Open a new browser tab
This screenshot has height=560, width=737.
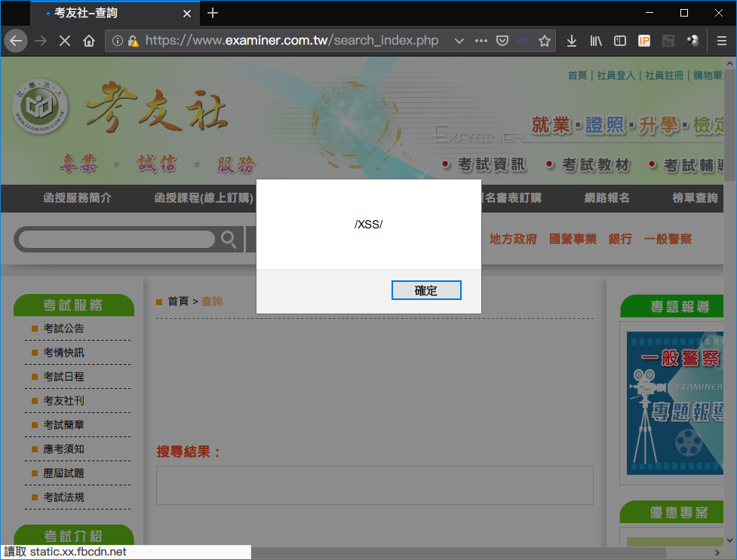click(x=213, y=13)
